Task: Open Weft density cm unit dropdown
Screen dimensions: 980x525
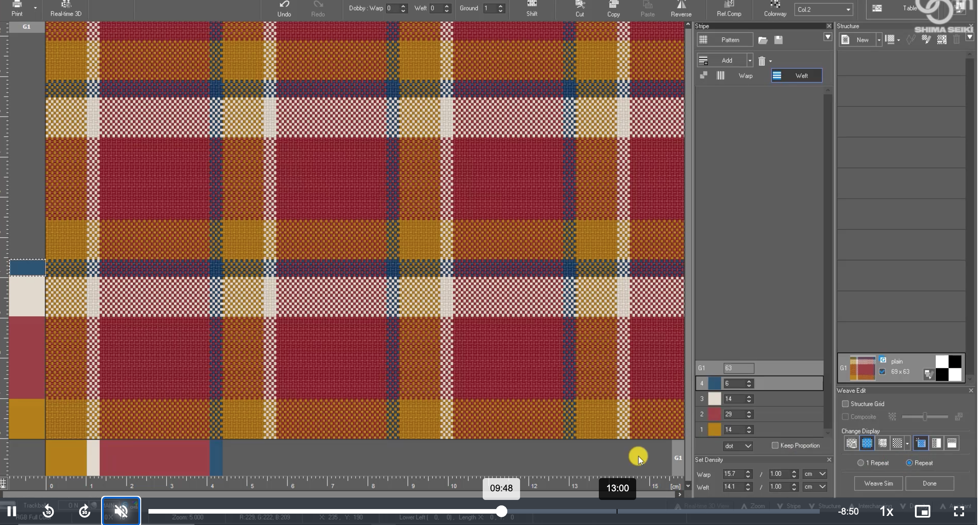Action: click(814, 487)
